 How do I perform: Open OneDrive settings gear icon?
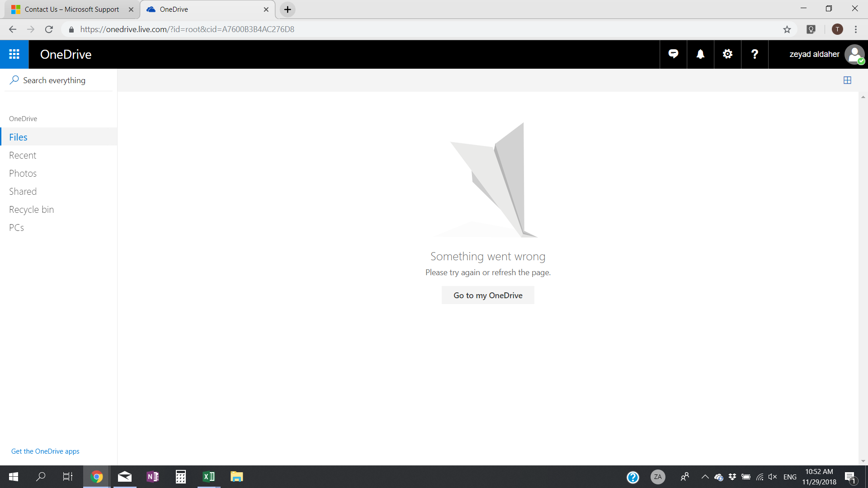pyautogui.click(x=727, y=54)
